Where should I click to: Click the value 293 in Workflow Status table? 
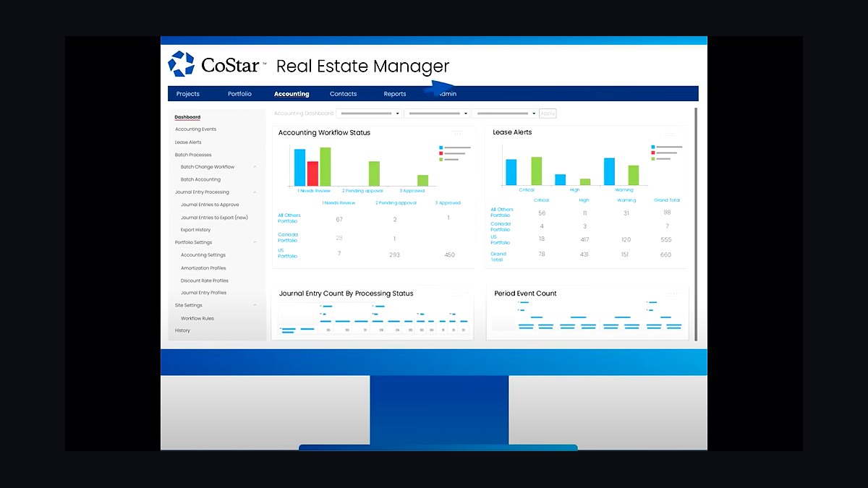(395, 254)
